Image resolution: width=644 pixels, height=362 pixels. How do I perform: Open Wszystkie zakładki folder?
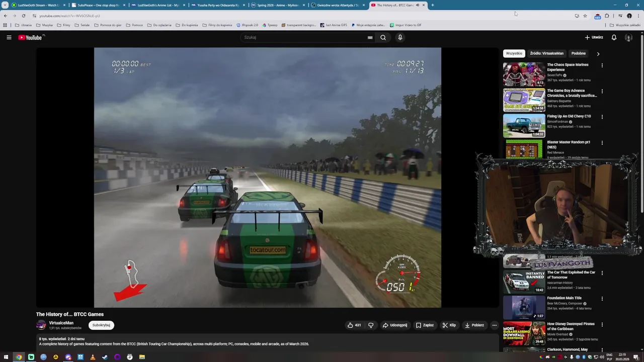(x=625, y=25)
